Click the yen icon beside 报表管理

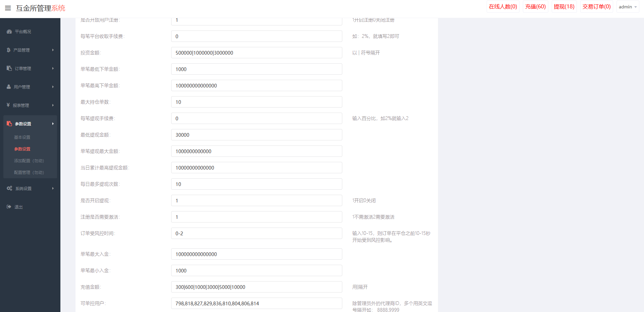[8, 105]
